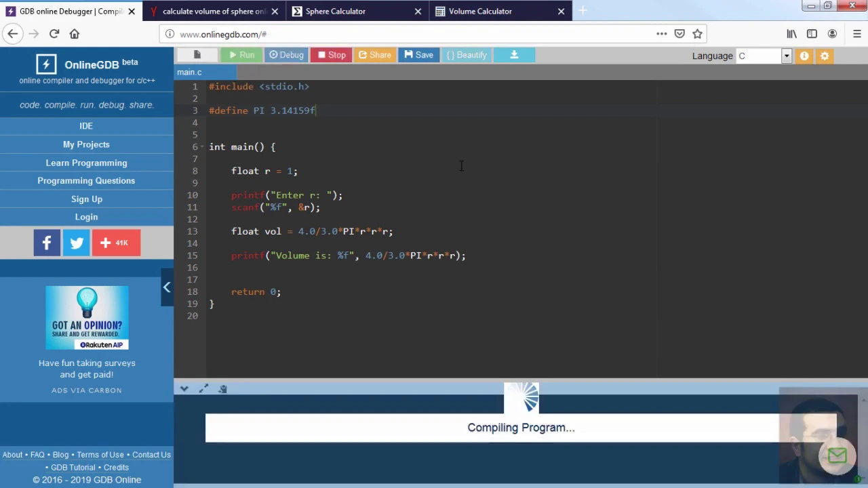Click the plus 41K share button

point(116,243)
